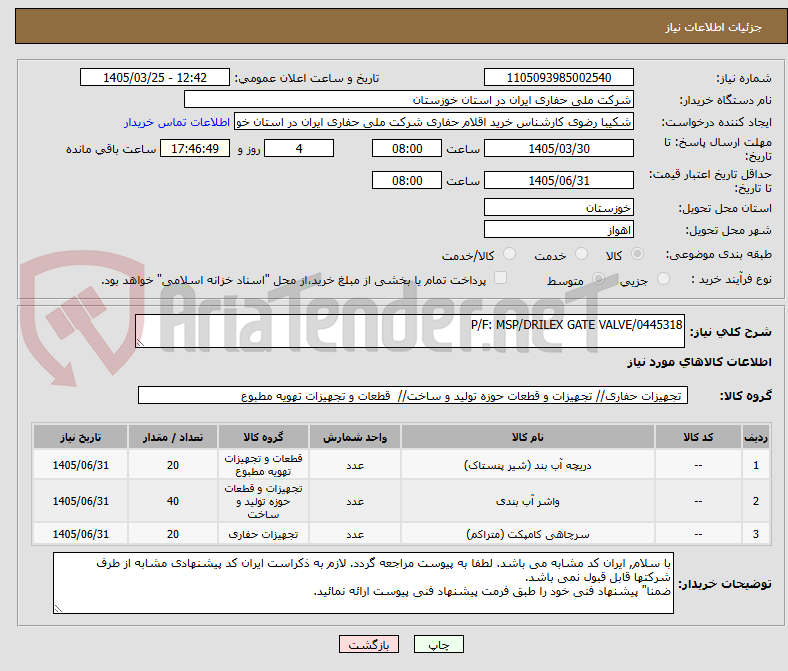Select the خدمت radio button
This screenshot has width=788, height=671.
tap(581, 254)
